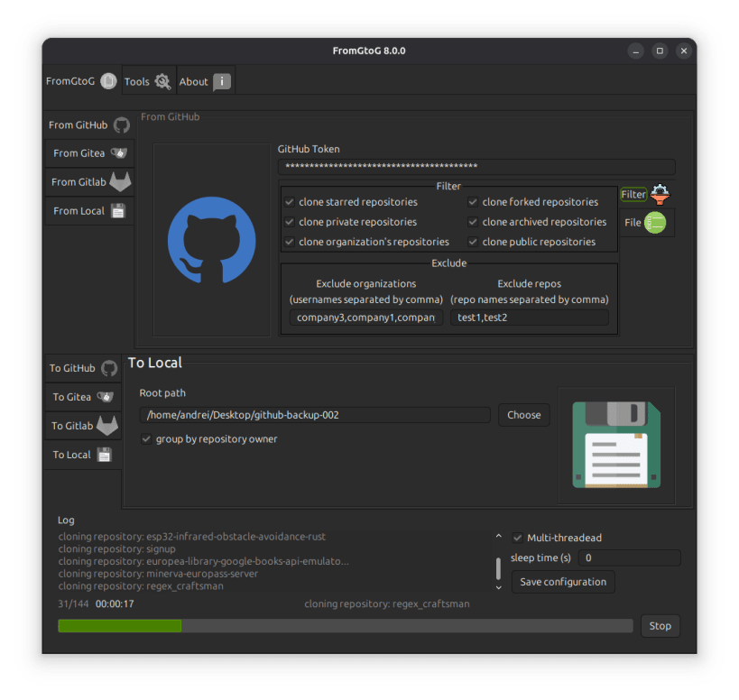Screen dimensions: 739x700
Task: Click Save configuration button
Action: coord(563,582)
